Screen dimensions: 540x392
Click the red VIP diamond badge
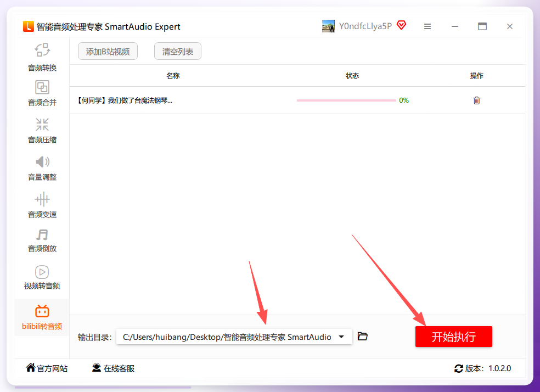pyautogui.click(x=402, y=25)
